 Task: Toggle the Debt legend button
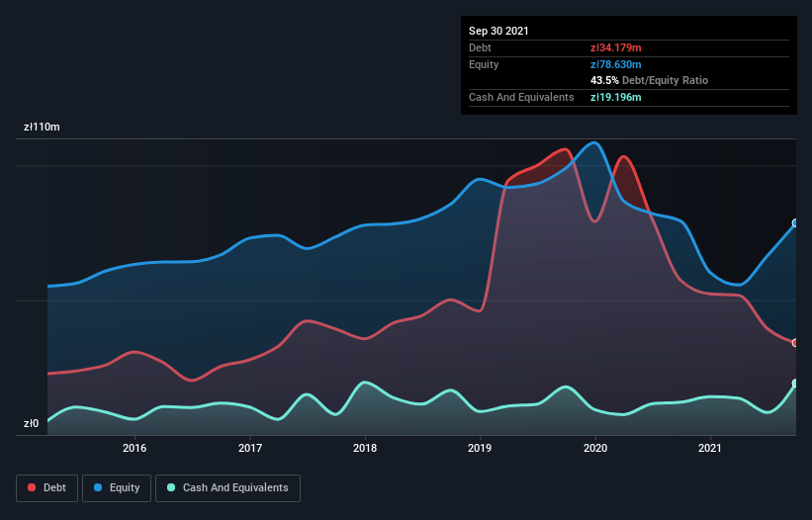tap(46, 488)
